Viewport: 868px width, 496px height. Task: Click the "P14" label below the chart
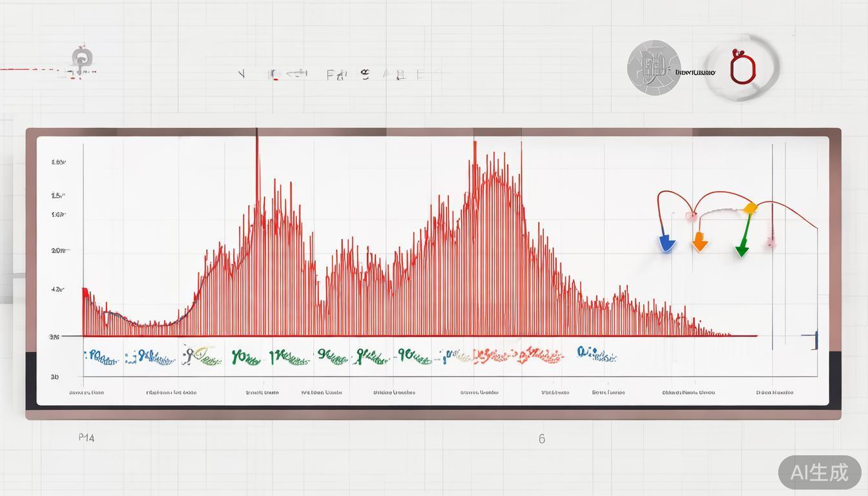pos(86,438)
